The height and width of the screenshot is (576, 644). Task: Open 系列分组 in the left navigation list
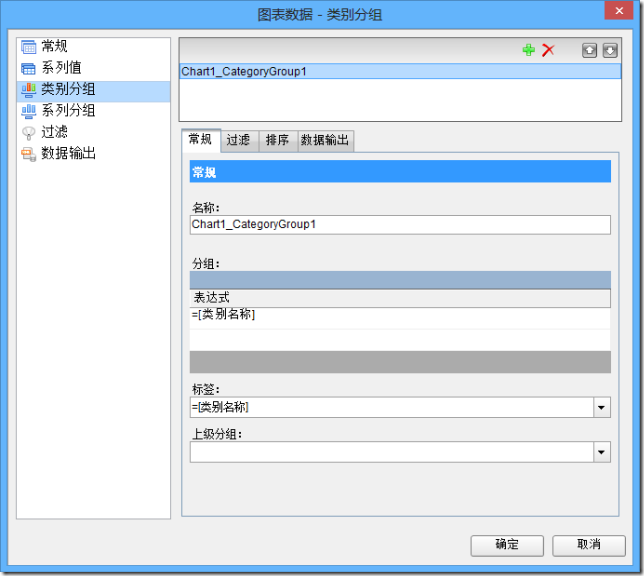[x=93, y=111]
